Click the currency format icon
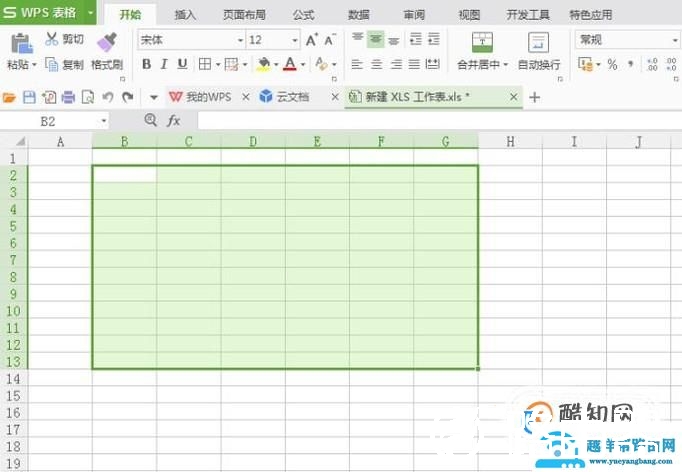The height and width of the screenshot is (472, 682). tap(585, 64)
